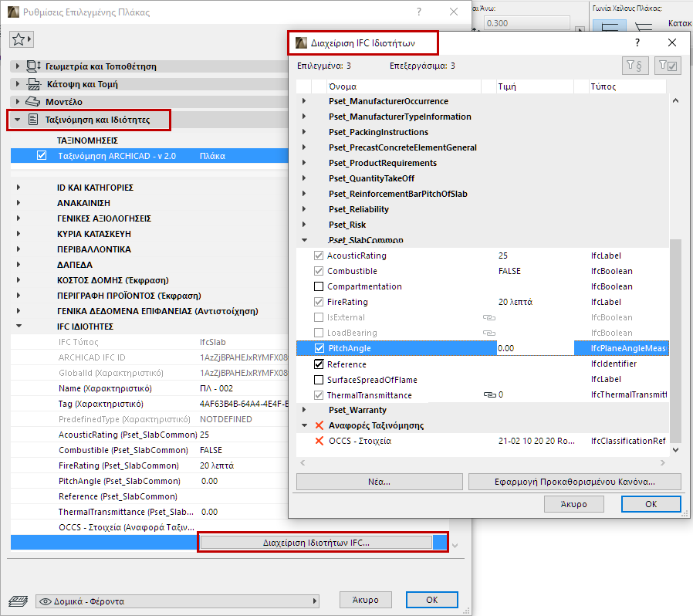The image size is (693, 616).
Task: Toggle the AcousticRating checkbox
Action: click(318, 256)
